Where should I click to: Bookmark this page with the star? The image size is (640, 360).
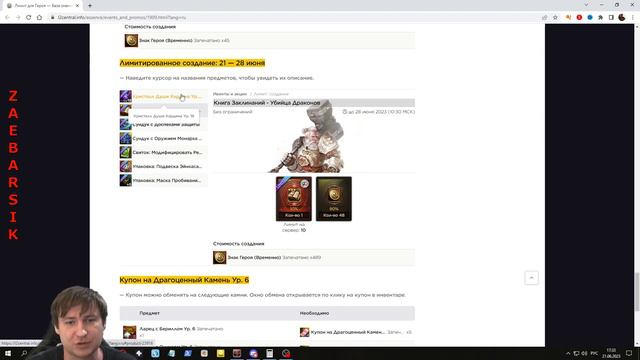point(555,18)
